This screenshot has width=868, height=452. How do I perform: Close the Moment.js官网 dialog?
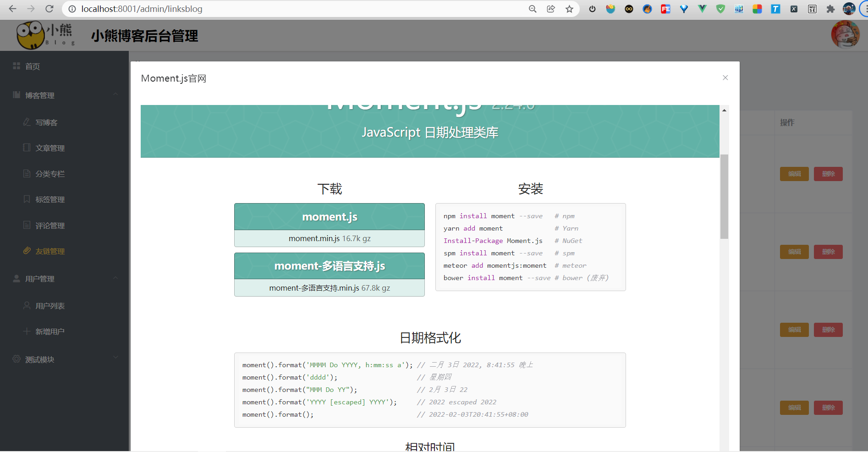coord(725,77)
